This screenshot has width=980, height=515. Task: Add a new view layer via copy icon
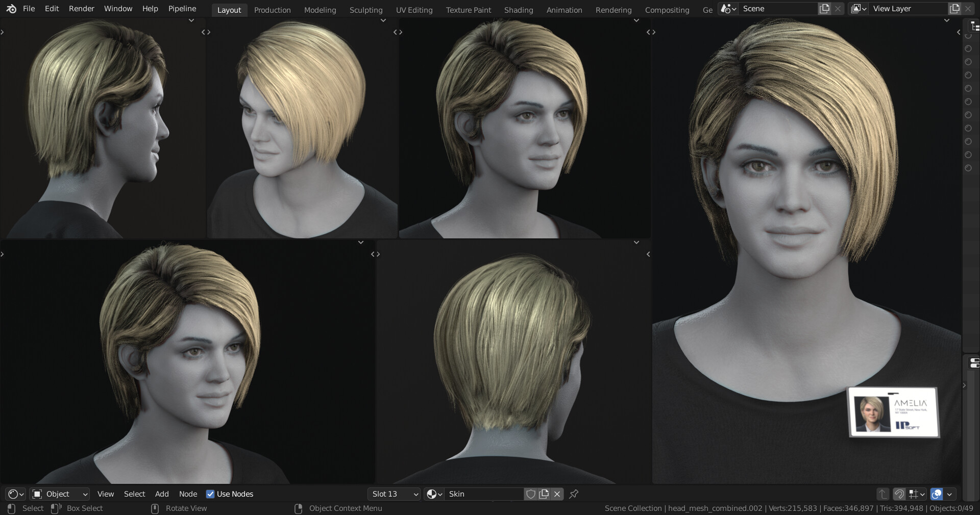(x=954, y=9)
